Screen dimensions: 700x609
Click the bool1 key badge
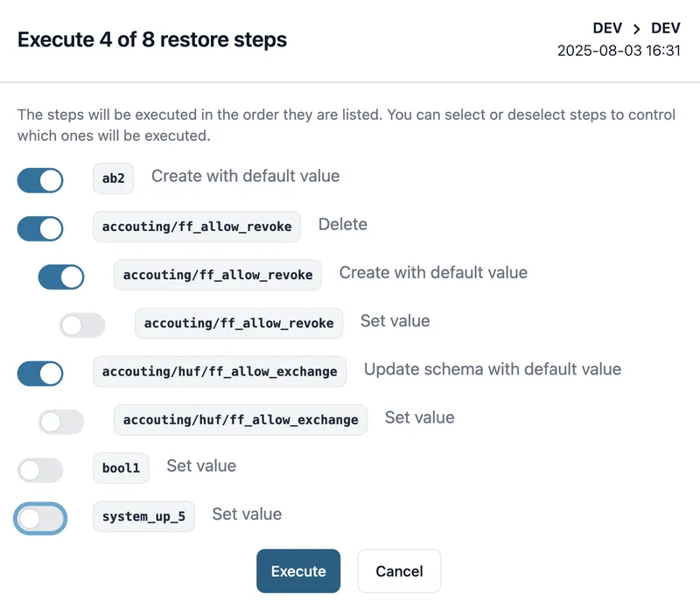[x=121, y=468]
